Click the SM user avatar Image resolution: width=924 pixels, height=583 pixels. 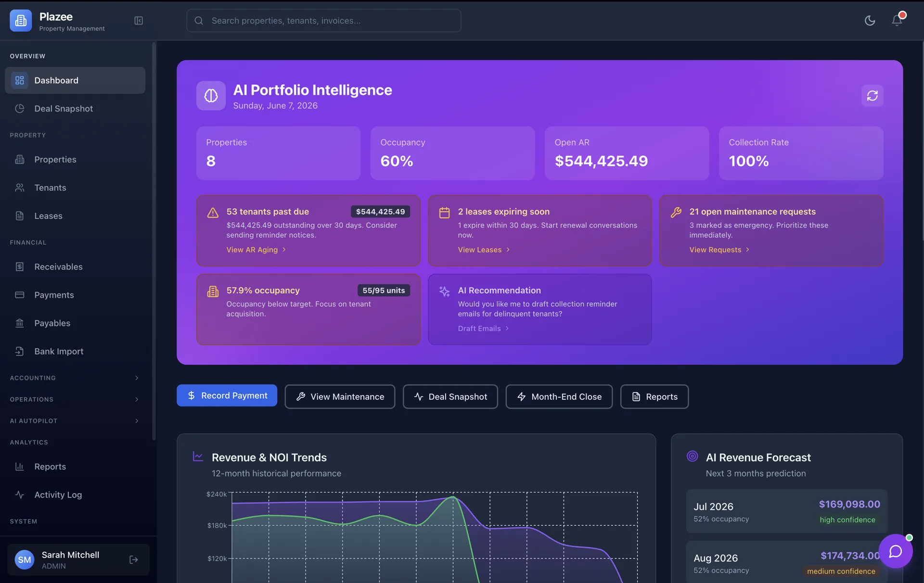click(x=25, y=559)
